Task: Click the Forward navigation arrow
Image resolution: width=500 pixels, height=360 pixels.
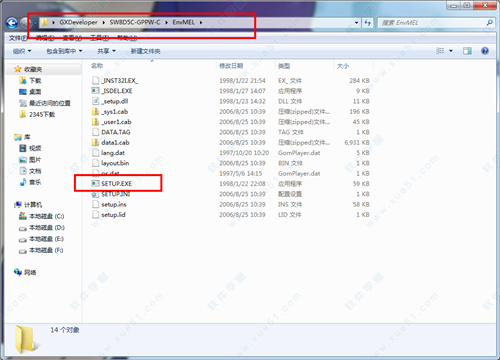Action: [25, 23]
